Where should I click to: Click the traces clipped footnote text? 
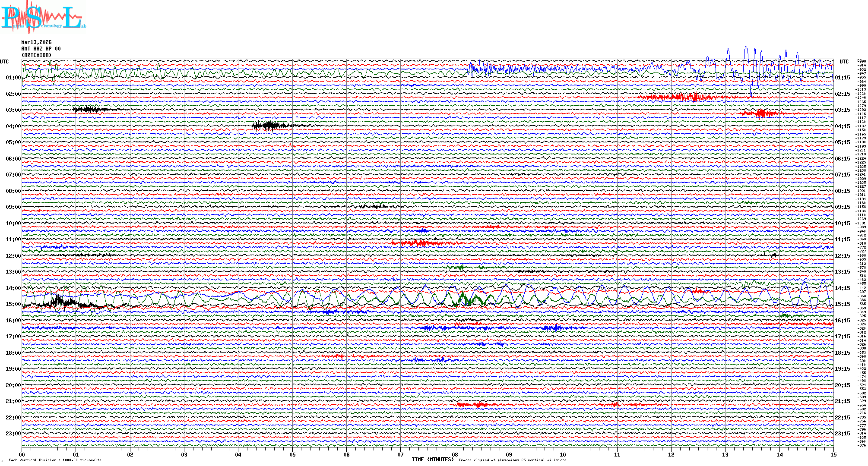[x=512, y=460]
